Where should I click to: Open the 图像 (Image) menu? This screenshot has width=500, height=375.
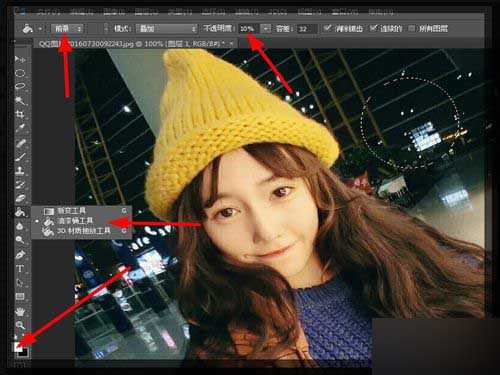(x=114, y=12)
